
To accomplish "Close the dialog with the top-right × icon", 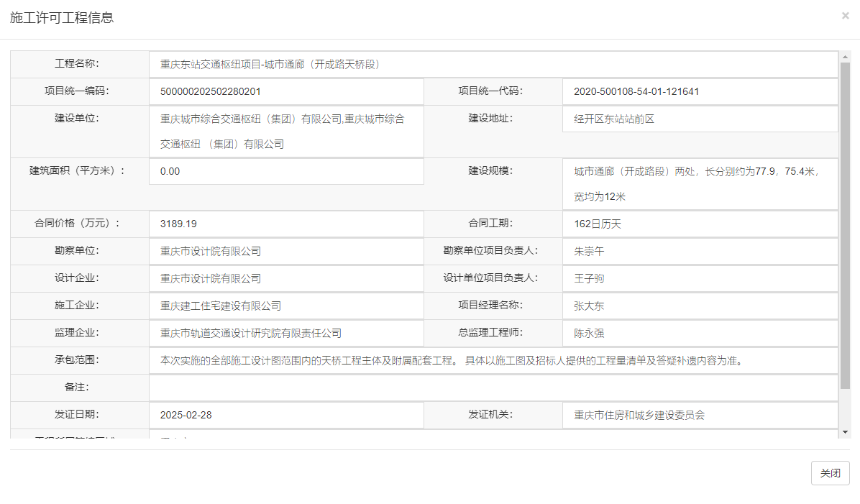I will tap(845, 15).
